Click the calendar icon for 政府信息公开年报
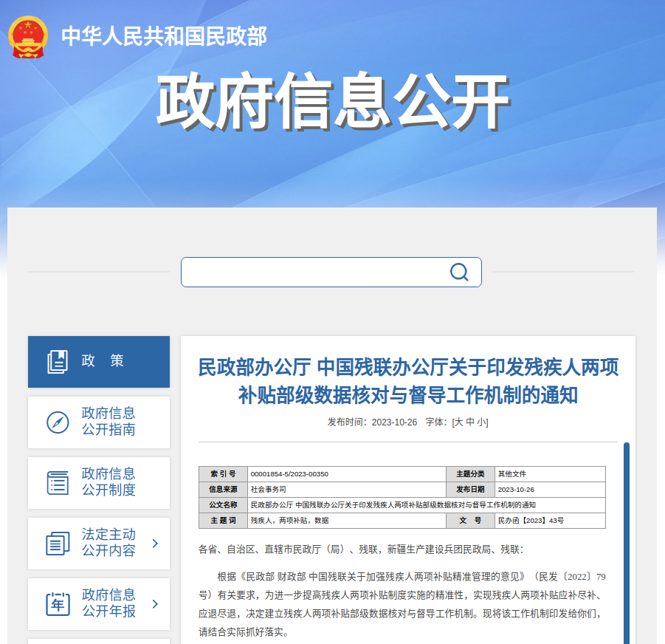665x644 pixels. pyautogui.click(x=58, y=603)
